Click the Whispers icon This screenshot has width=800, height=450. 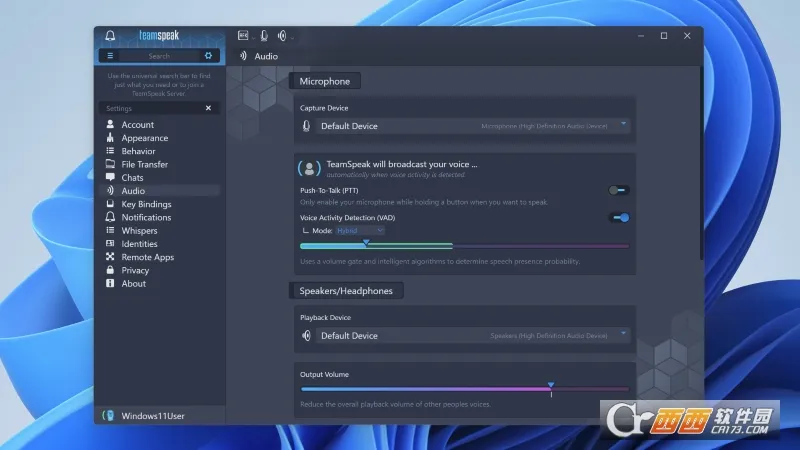coord(110,230)
